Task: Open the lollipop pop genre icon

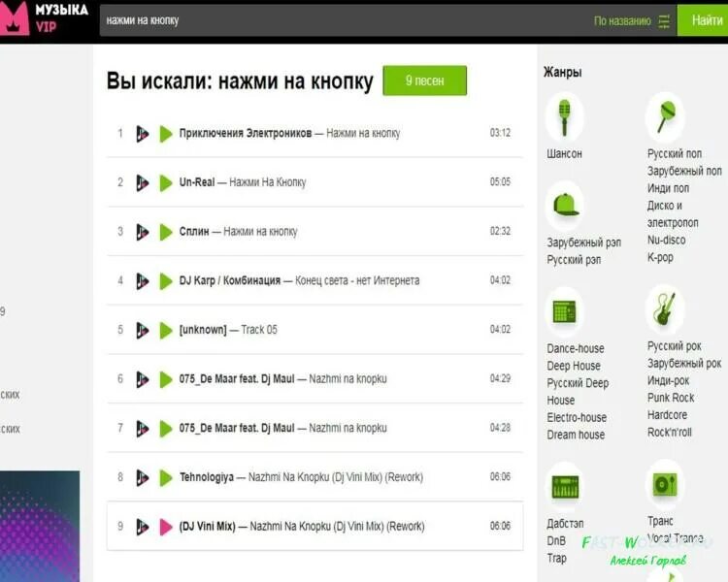Action: coord(665,117)
